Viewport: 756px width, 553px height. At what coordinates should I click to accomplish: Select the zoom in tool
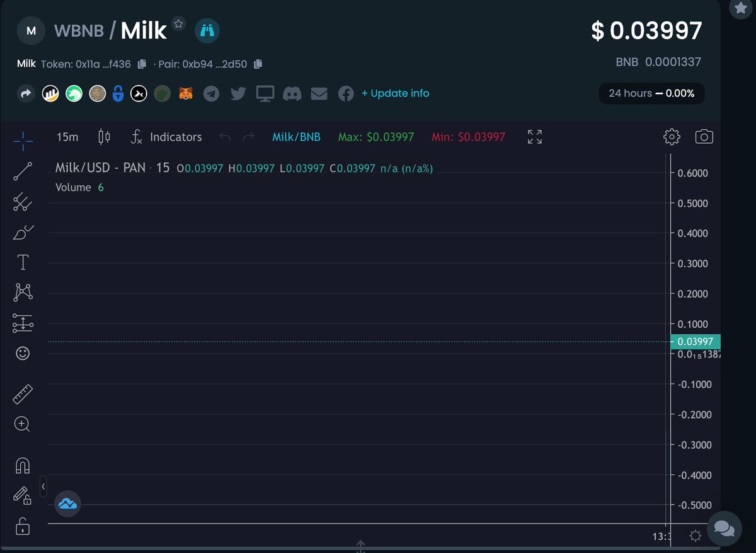[22, 424]
